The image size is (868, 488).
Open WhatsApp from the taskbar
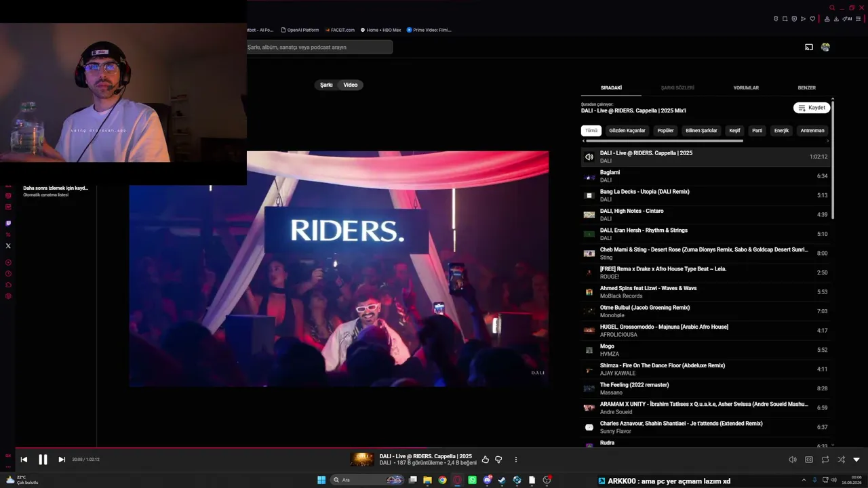click(x=473, y=480)
